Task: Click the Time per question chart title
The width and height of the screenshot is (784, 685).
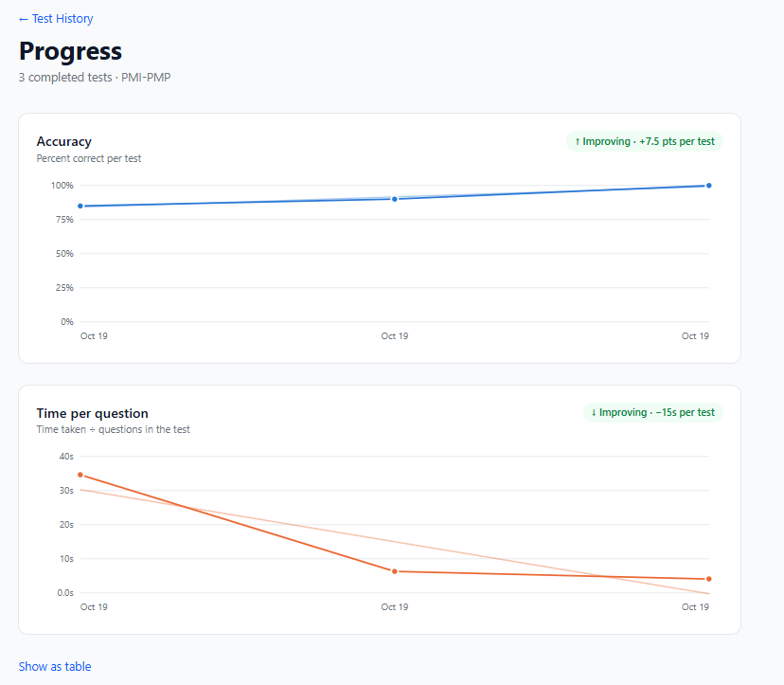Action: (x=93, y=413)
